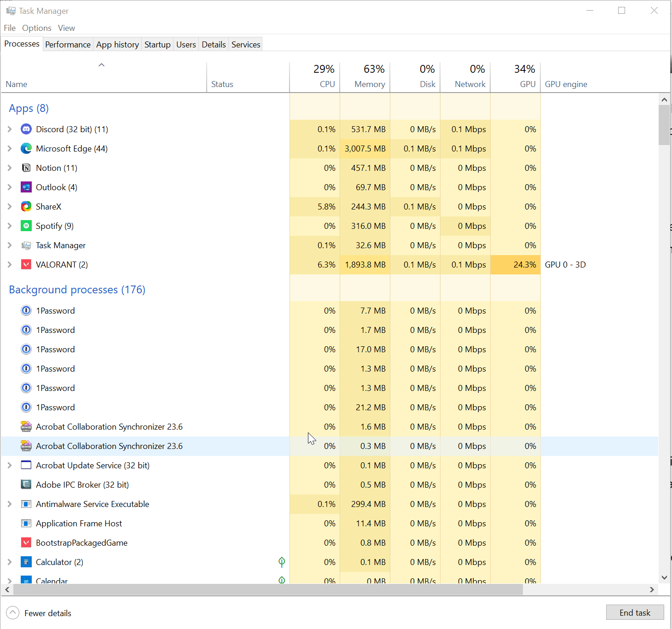Click the vertical scrollbar down arrow
The width and height of the screenshot is (672, 629).
click(x=664, y=577)
